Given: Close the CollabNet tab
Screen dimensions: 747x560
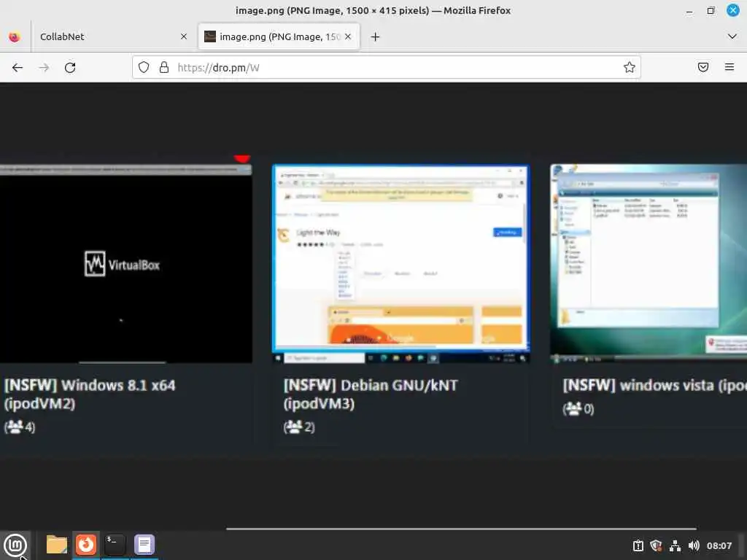Looking at the screenshot, I should coord(184,36).
